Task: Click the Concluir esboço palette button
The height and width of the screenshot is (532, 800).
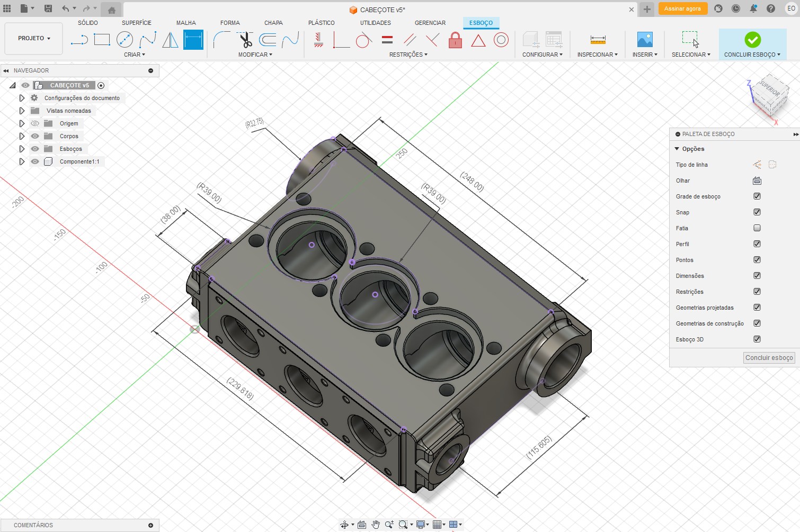Action: tap(769, 358)
